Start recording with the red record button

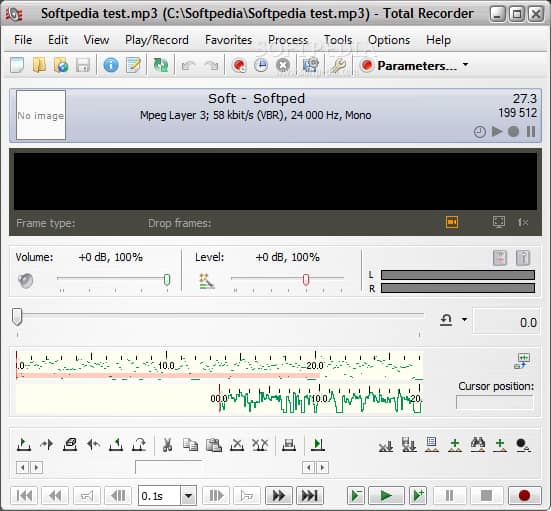[x=524, y=496]
